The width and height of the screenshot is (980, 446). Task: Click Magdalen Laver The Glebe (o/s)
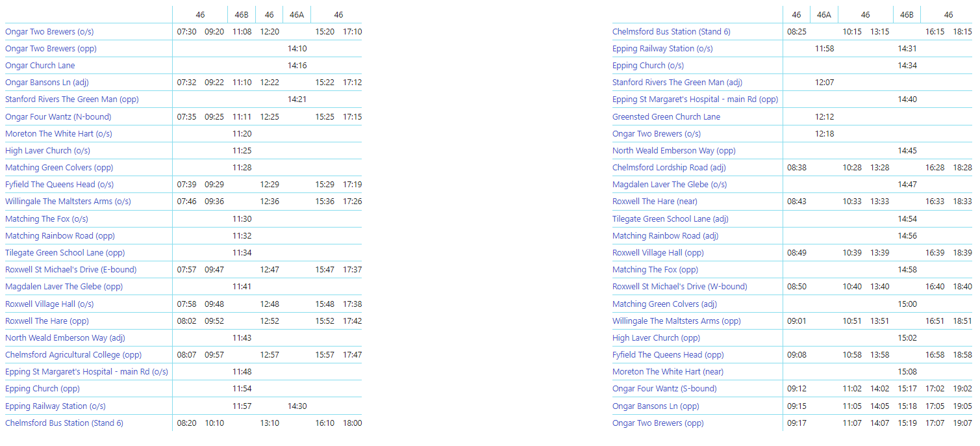coord(670,185)
